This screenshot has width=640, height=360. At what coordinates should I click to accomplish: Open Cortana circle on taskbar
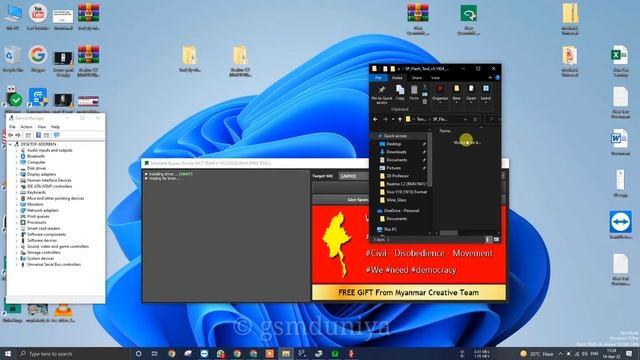point(138,353)
